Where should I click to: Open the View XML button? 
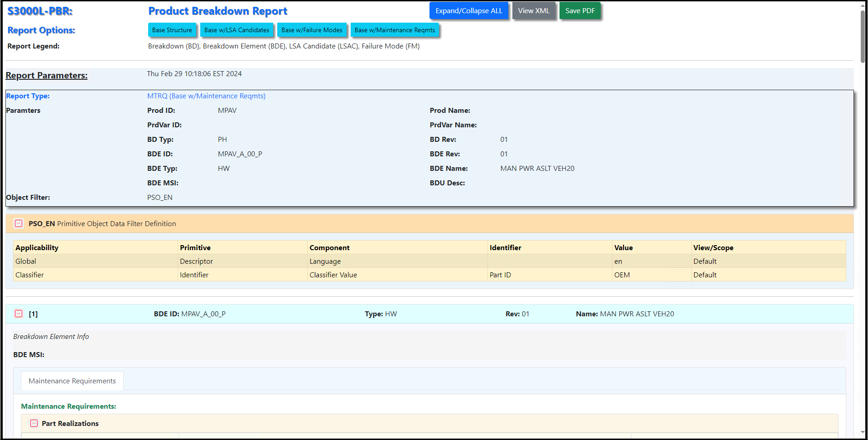[x=533, y=11]
